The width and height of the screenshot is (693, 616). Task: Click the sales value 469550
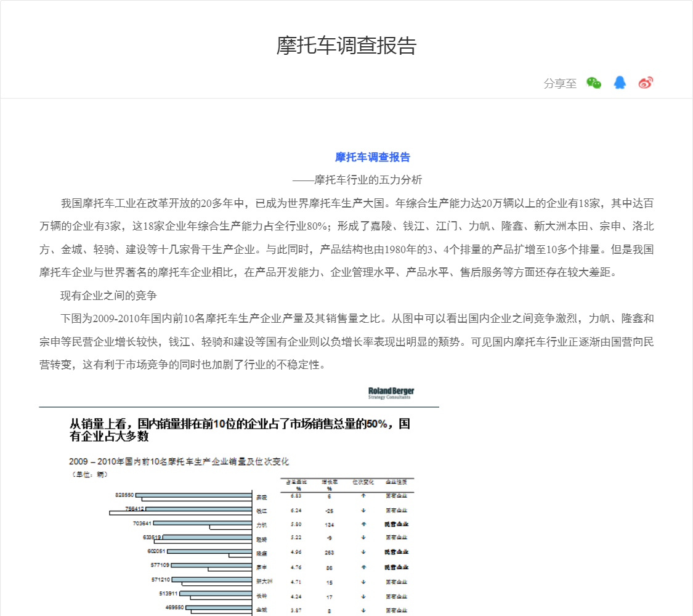[x=174, y=607]
